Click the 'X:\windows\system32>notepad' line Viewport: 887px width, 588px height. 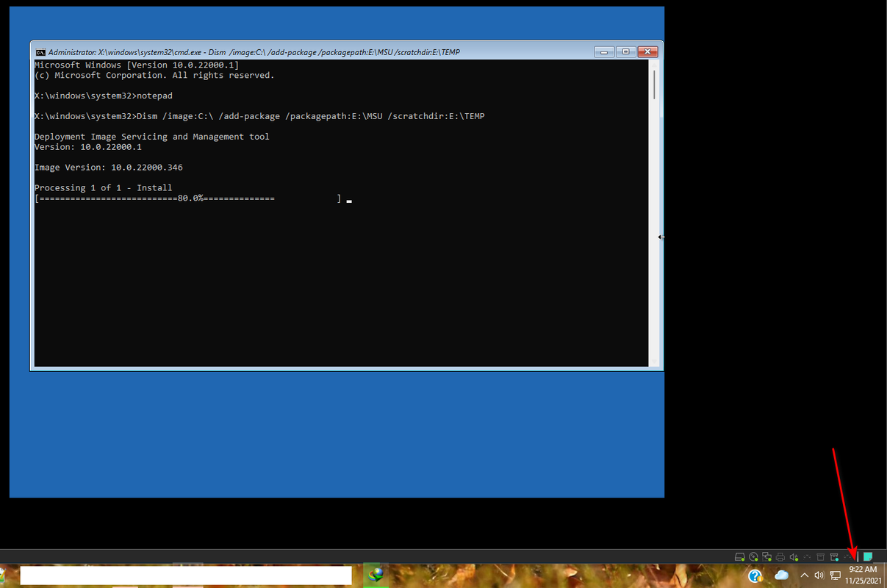pos(104,96)
